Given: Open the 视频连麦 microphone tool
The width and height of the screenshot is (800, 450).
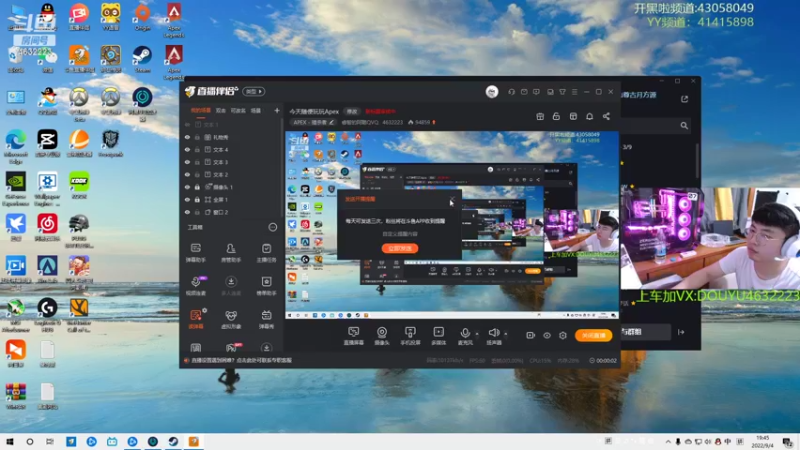Looking at the screenshot, I should coord(195,286).
